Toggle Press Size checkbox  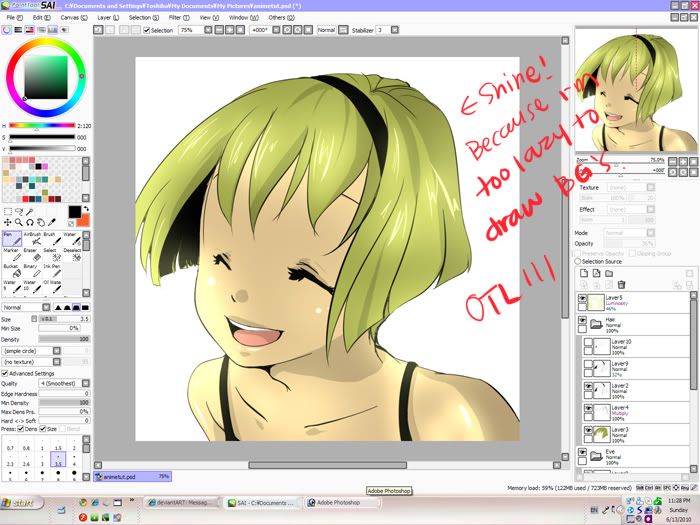tap(42, 429)
